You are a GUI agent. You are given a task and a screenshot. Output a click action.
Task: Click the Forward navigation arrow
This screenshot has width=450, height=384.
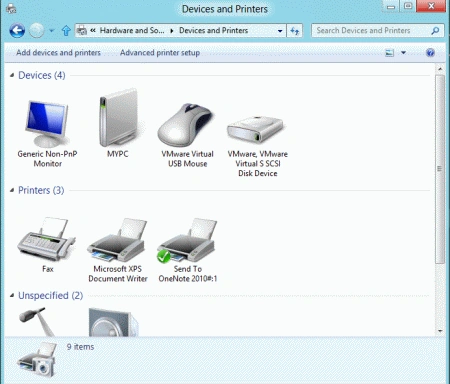pos(36,31)
